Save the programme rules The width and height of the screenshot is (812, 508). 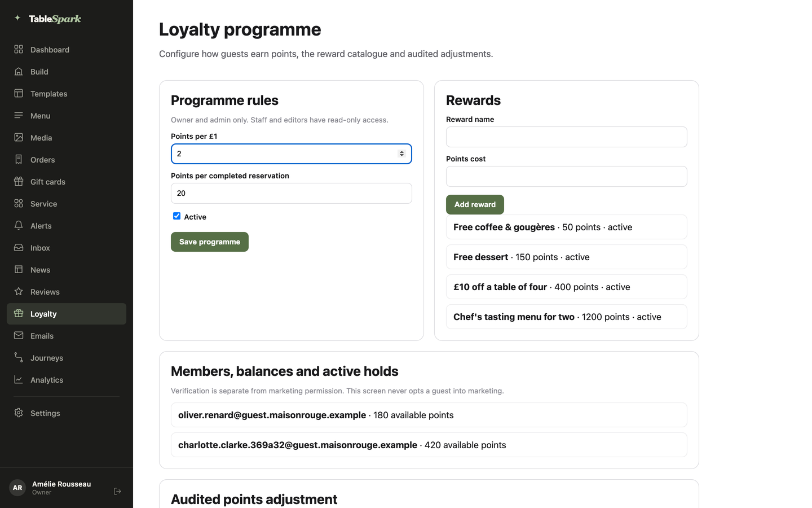(x=210, y=242)
